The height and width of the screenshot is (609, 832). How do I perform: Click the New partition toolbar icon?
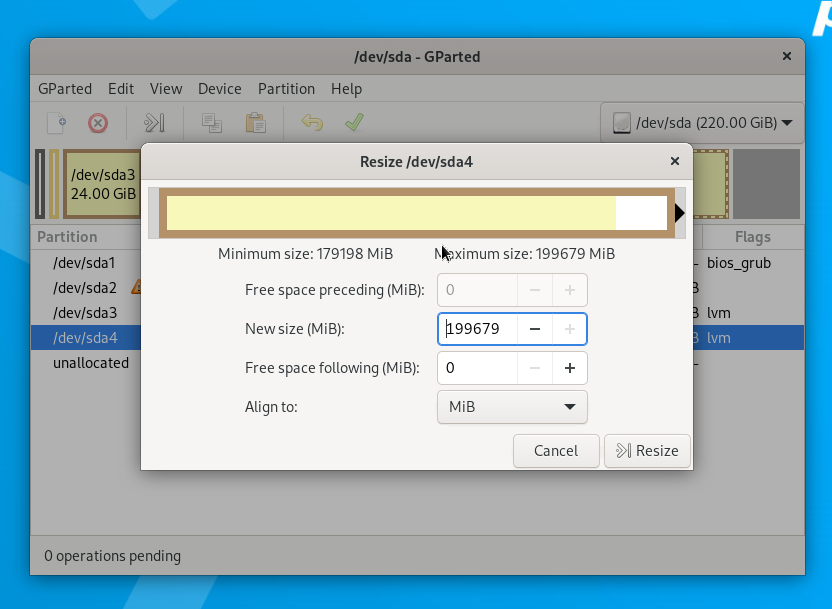(x=57, y=123)
